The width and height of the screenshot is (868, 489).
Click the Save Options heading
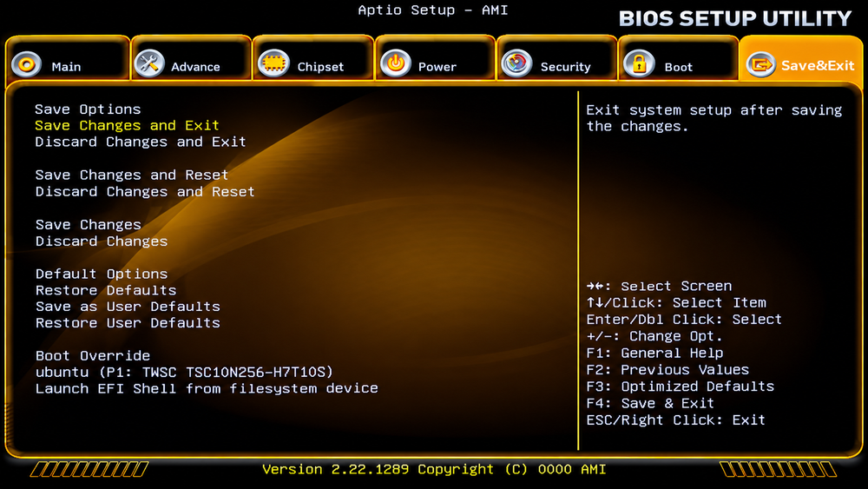click(88, 109)
